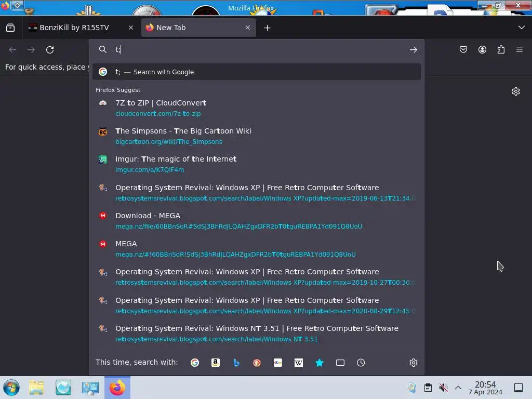Viewport: 532px width, 399px height.
Task: Open Imgur magic of the Internet suggestion
Action: [x=257, y=164]
